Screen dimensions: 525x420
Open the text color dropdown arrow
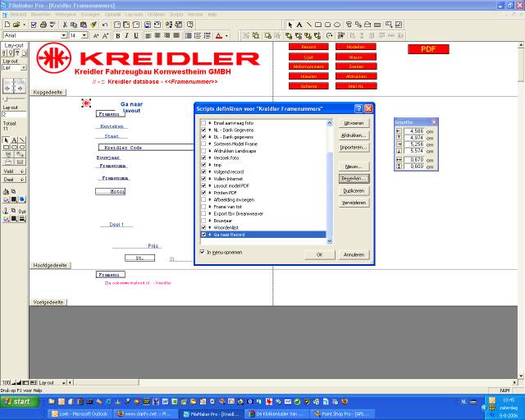(226, 35)
